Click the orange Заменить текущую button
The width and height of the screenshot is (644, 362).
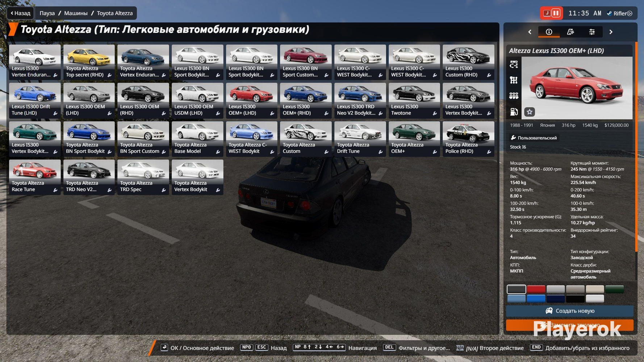pos(570,325)
